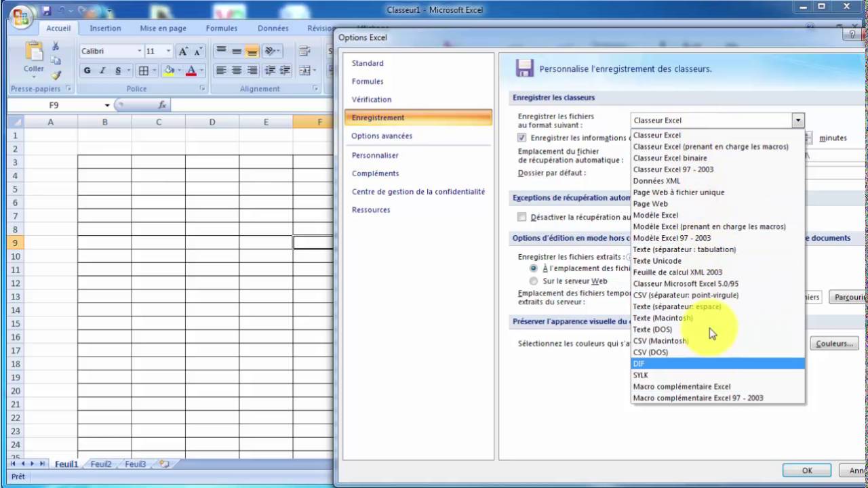Click the Format Painter brush icon
The width and height of the screenshot is (868, 488).
[56, 75]
